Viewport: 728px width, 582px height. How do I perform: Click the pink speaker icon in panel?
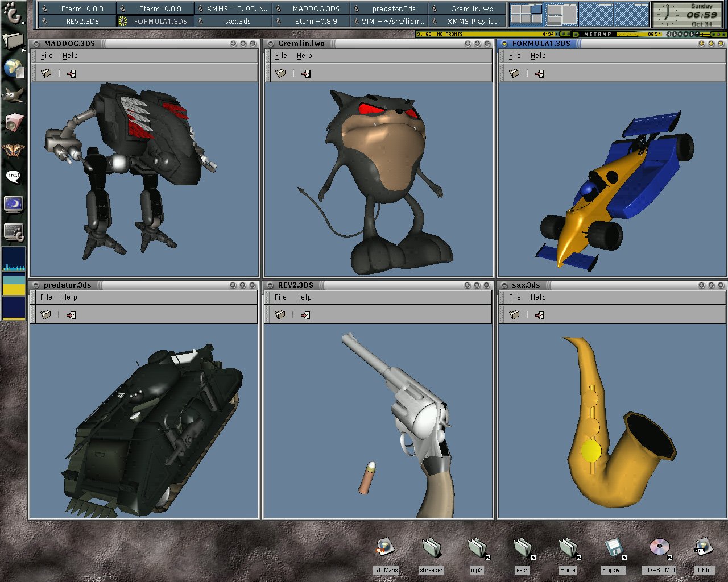(13, 122)
